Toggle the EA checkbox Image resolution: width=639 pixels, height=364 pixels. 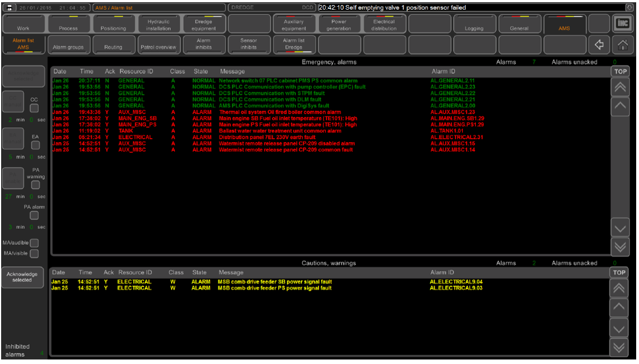[34, 145]
